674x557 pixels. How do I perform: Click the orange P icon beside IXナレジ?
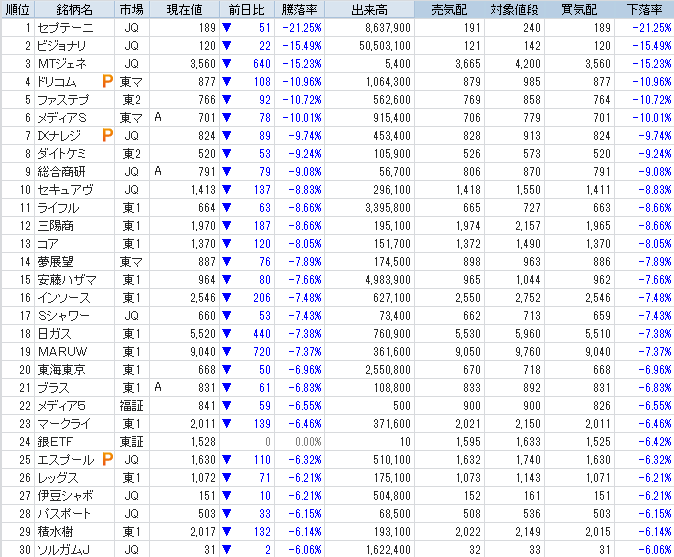[x=107, y=135]
